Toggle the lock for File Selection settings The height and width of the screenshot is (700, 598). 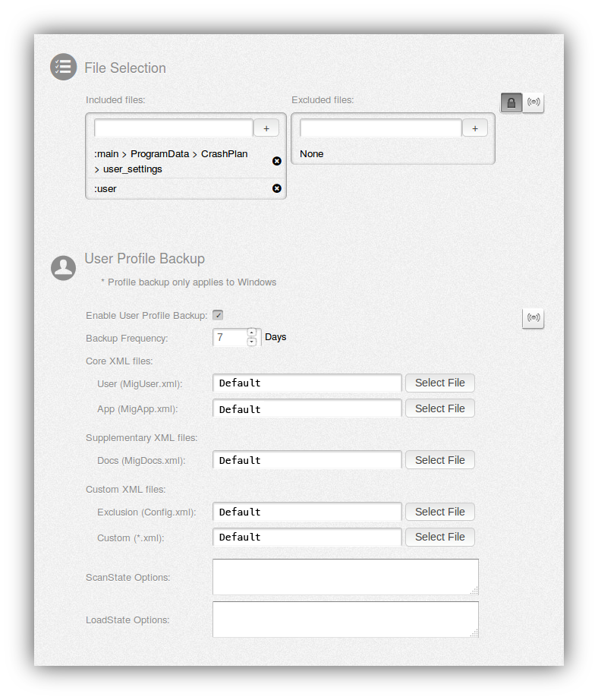[x=511, y=102]
